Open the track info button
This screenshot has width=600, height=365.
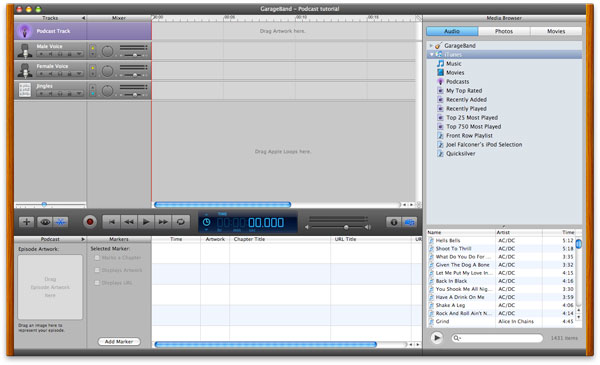[x=394, y=222]
